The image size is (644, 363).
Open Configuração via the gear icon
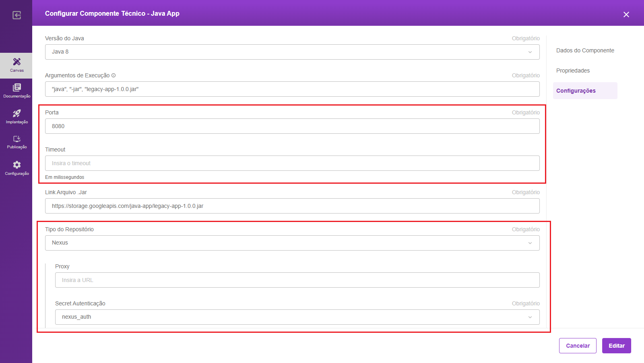(17, 168)
